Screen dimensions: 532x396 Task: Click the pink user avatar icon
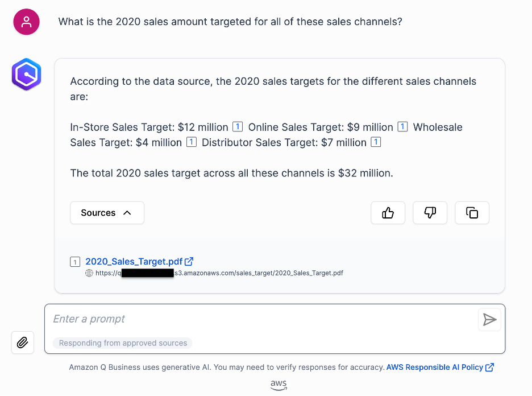click(27, 22)
